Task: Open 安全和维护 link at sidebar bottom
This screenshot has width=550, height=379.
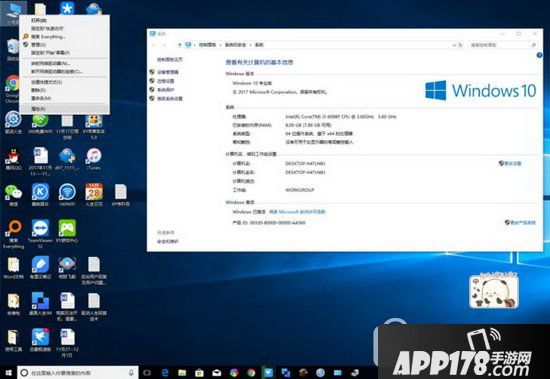Action: point(168,241)
